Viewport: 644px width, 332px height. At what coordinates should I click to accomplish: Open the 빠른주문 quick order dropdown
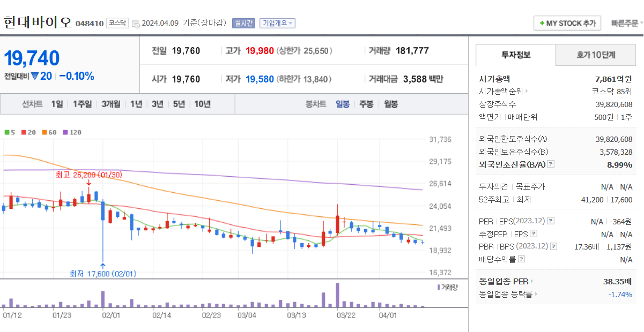627,24
